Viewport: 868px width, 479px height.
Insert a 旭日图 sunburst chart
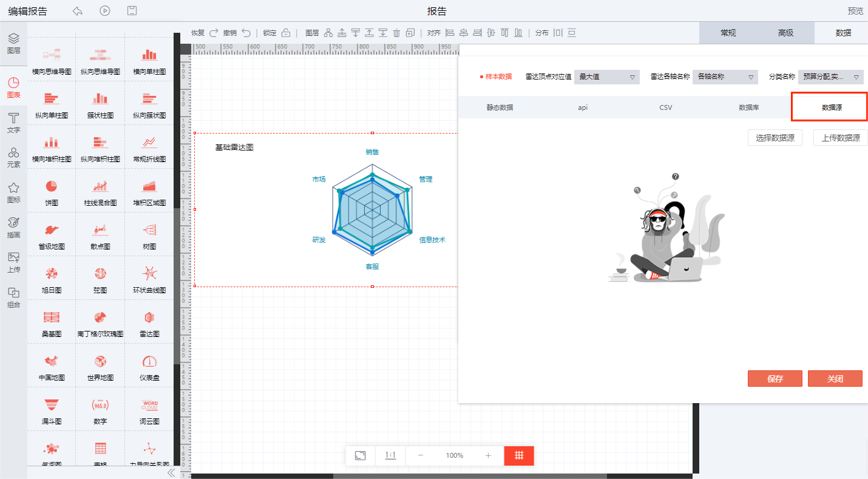[52, 279]
